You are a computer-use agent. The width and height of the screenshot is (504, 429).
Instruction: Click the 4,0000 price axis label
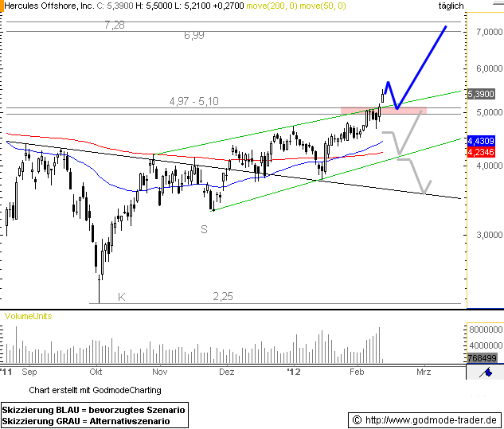tap(489, 166)
